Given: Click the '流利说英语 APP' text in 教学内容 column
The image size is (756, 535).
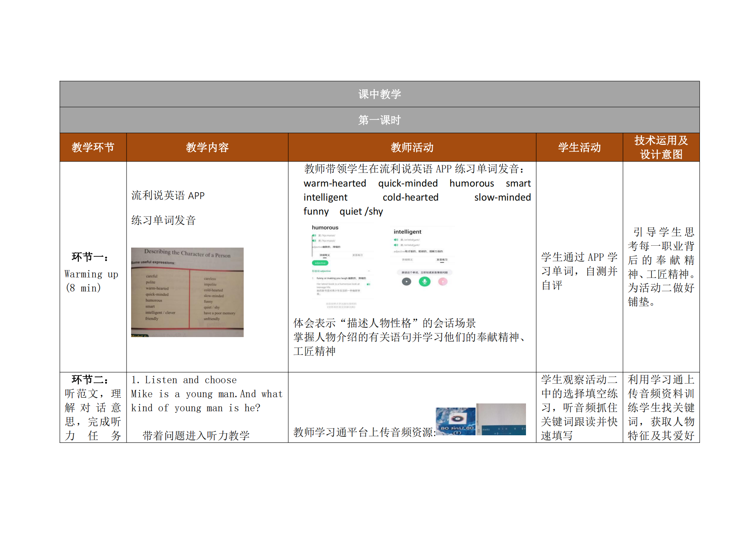Looking at the screenshot, I should pyautogui.click(x=168, y=196).
